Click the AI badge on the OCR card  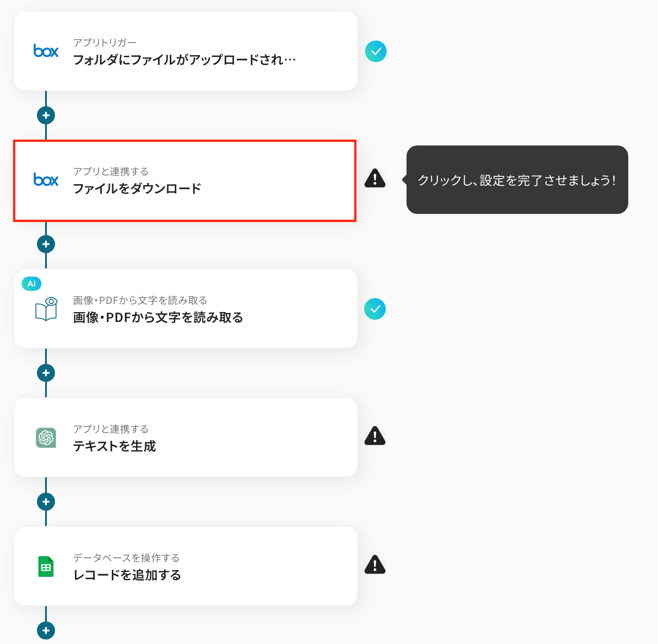coord(32,284)
